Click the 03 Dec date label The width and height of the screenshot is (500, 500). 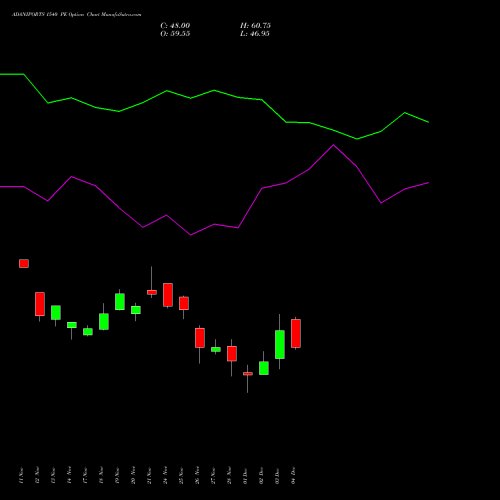pyautogui.click(x=277, y=475)
